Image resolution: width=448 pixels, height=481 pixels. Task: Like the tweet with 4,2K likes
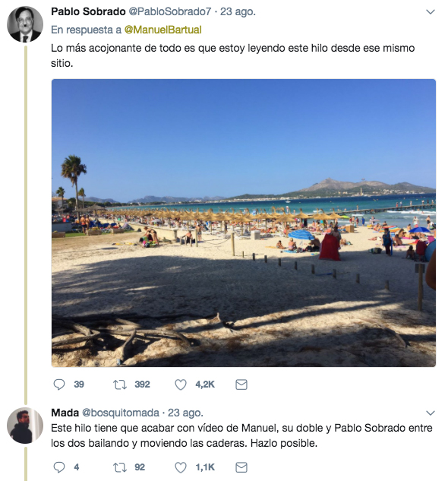(181, 384)
